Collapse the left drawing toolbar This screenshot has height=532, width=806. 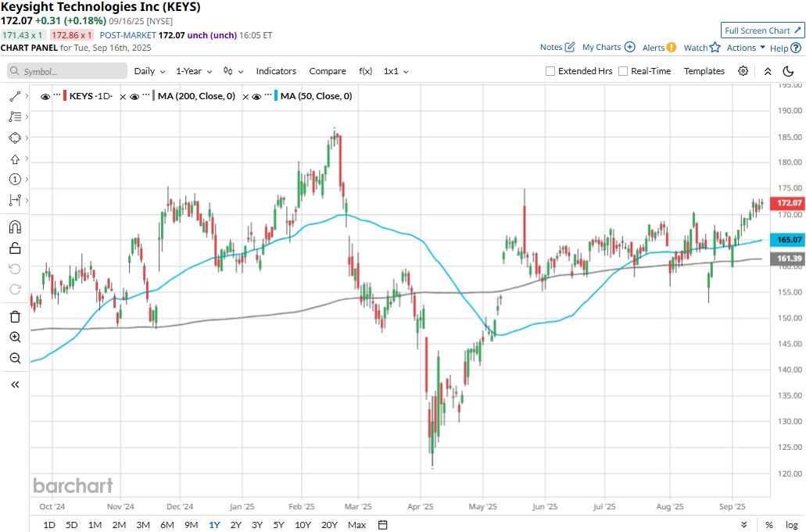pyautogui.click(x=15, y=384)
